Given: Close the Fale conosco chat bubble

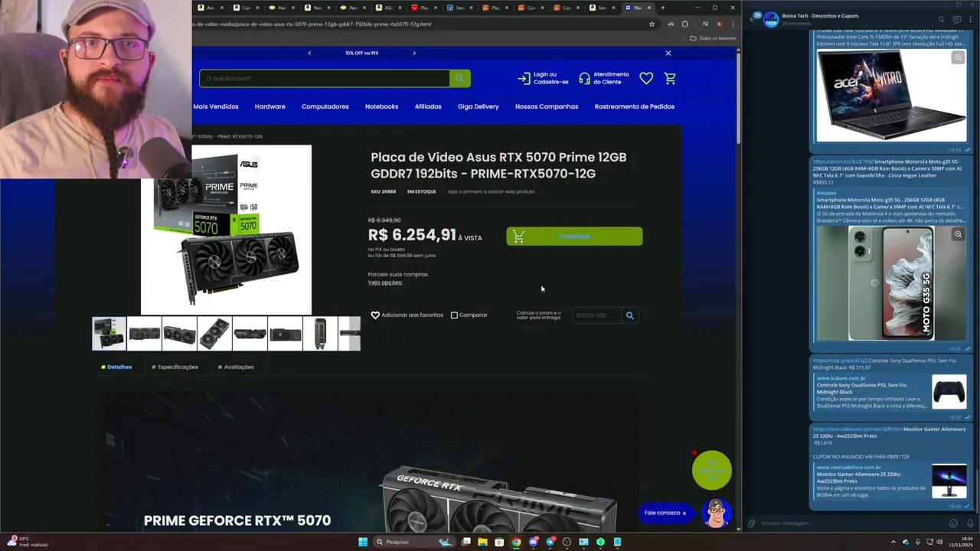Looking at the screenshot, I should point(684,513).
